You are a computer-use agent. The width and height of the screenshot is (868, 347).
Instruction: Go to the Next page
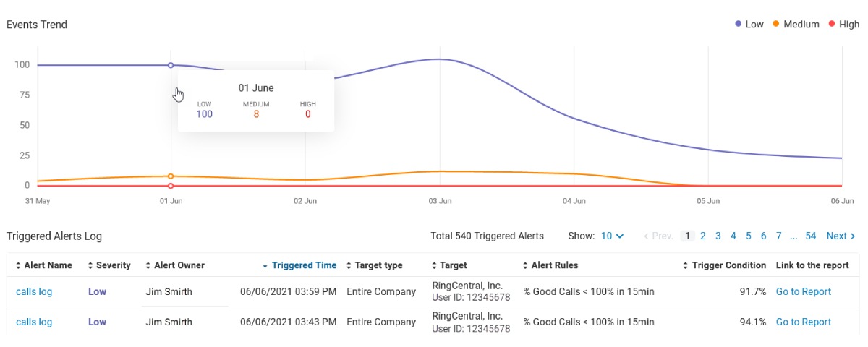click(x=841, y=236)
